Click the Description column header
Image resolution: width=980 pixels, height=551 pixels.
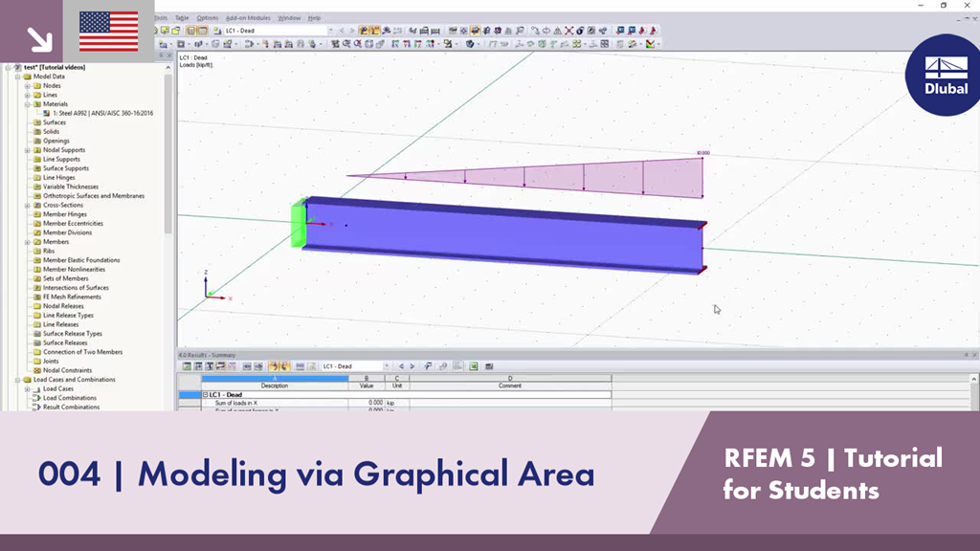pyautogui.click(x=275, y=386)
